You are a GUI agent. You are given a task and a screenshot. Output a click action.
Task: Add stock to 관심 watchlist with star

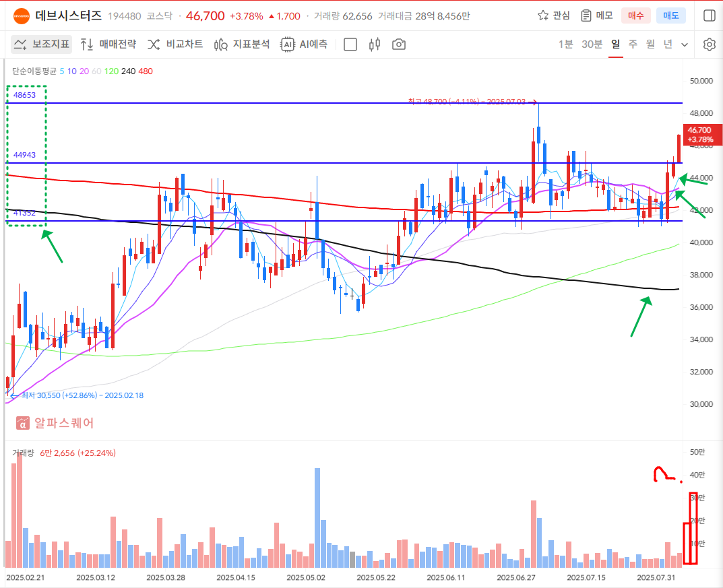point(554,15)
